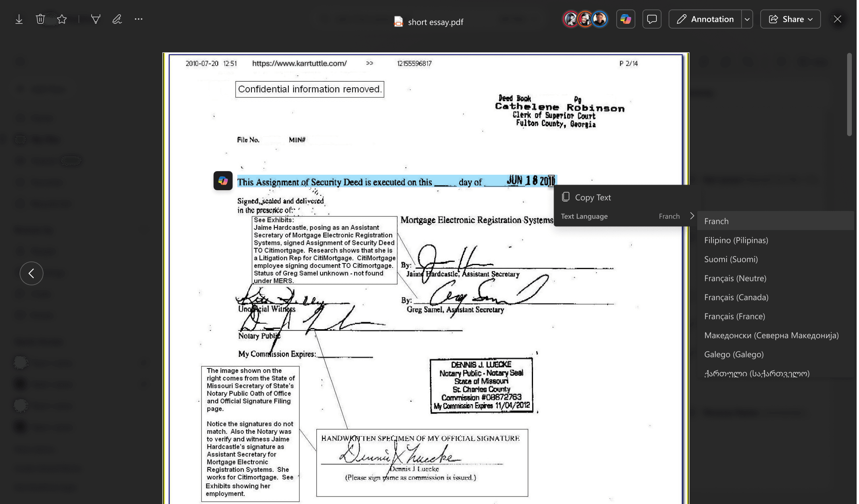859x504 pixels.
Task: Mark the file as favorite with the star
Action: coord(62,19)
